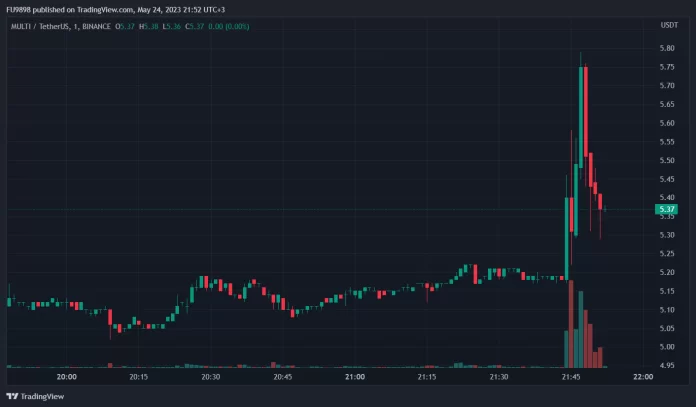Image resolution: width=696 pixels, height=407 pixels.
Task: Click the 5.80 price axis label
Action: (666, 48)
